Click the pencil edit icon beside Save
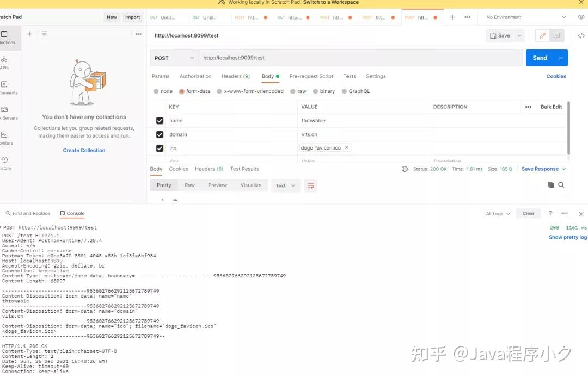This screenshot has width=588, height=378. coord(542,35)
